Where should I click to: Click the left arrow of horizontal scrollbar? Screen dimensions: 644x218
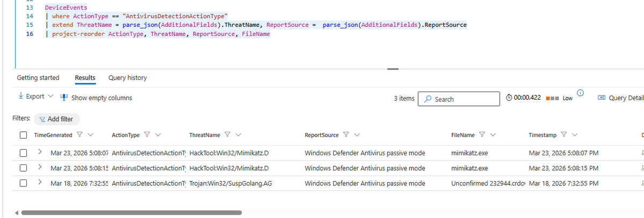[x=17, y=213]
